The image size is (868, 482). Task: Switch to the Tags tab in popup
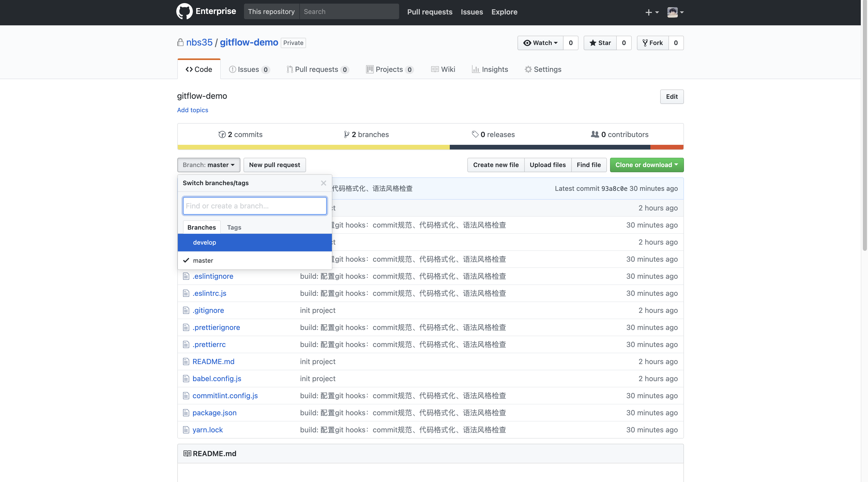pos(234,227)
